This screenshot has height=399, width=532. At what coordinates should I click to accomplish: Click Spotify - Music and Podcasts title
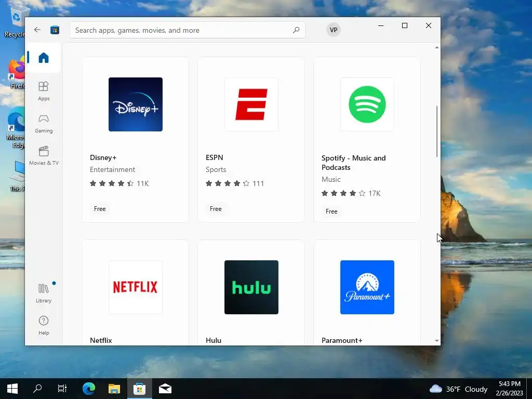coord(353,163)
